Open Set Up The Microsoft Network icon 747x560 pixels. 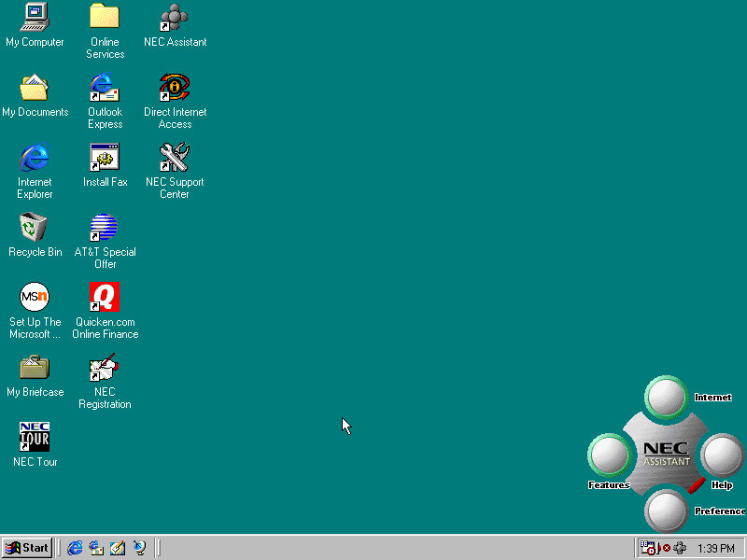(35, 298)
